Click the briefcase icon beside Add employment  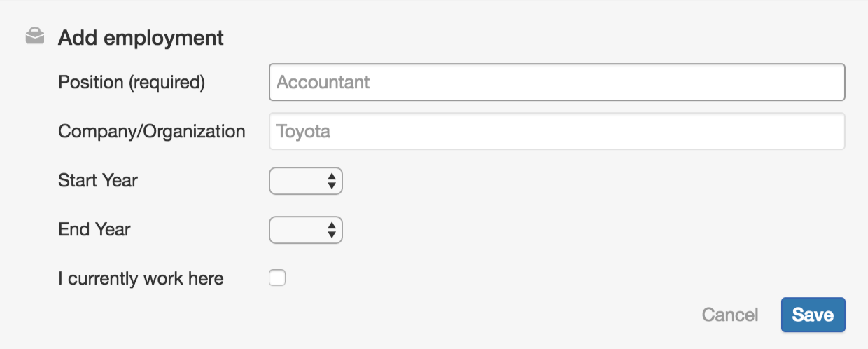[35, 36]
